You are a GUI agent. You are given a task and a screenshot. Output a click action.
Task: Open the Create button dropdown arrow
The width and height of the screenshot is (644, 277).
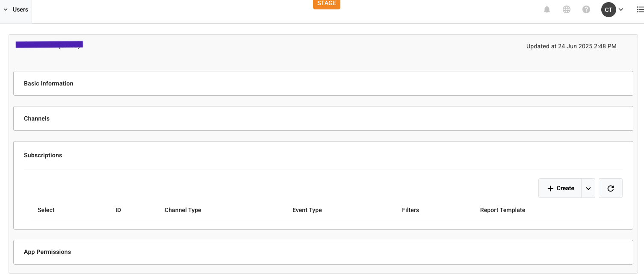coord(588,189)
